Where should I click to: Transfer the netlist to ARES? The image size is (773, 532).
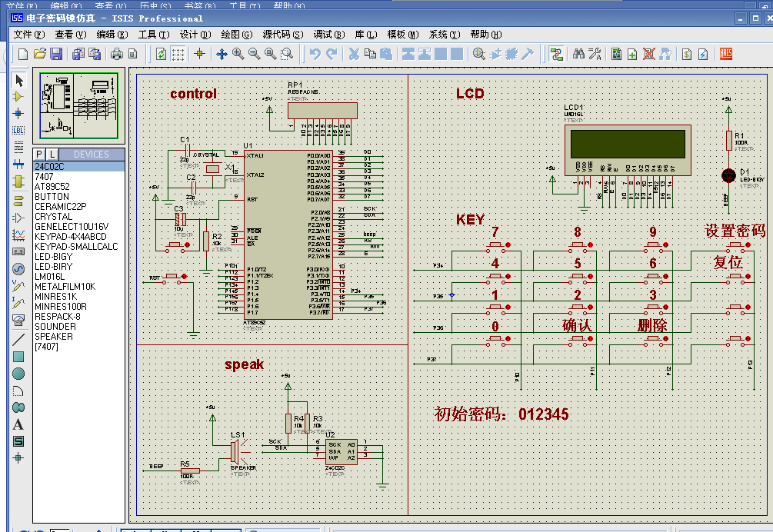coord(725,54)
